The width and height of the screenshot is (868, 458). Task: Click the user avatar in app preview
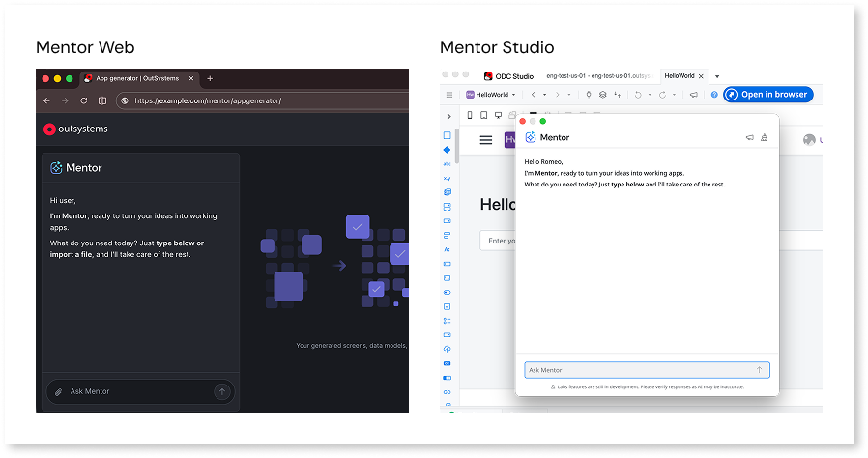click(x=809, y=140)
